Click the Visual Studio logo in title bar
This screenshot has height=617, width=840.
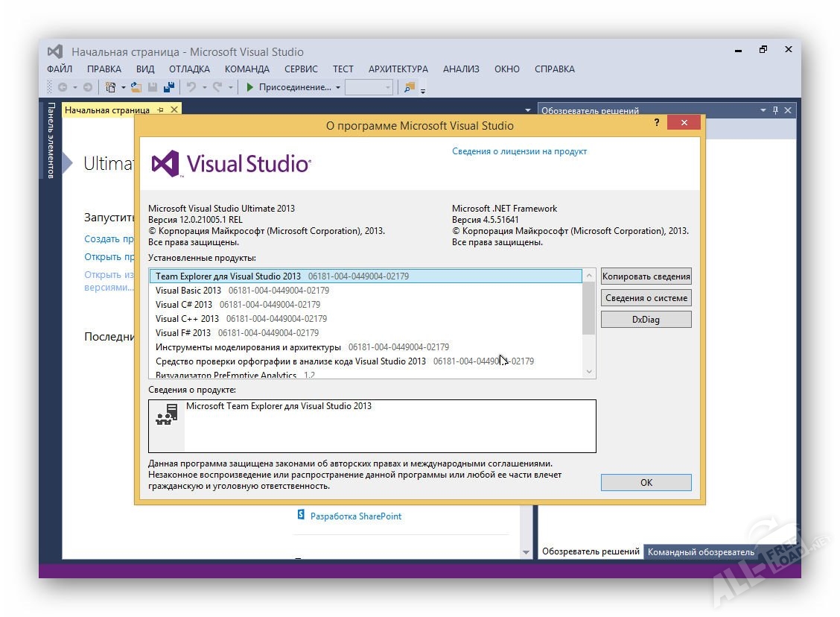click(x=55, y=52)
